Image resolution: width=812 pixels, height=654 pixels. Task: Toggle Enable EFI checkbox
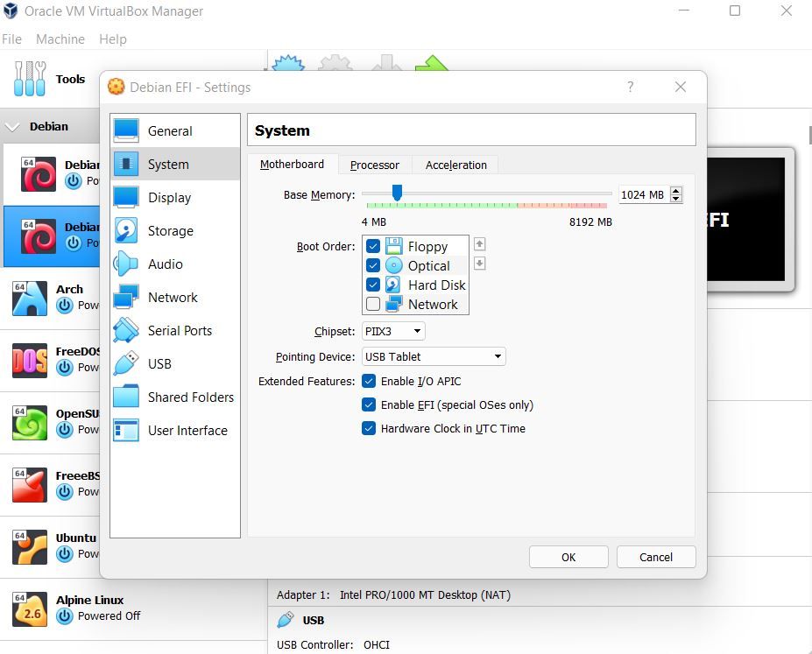[x=369, y=404]
